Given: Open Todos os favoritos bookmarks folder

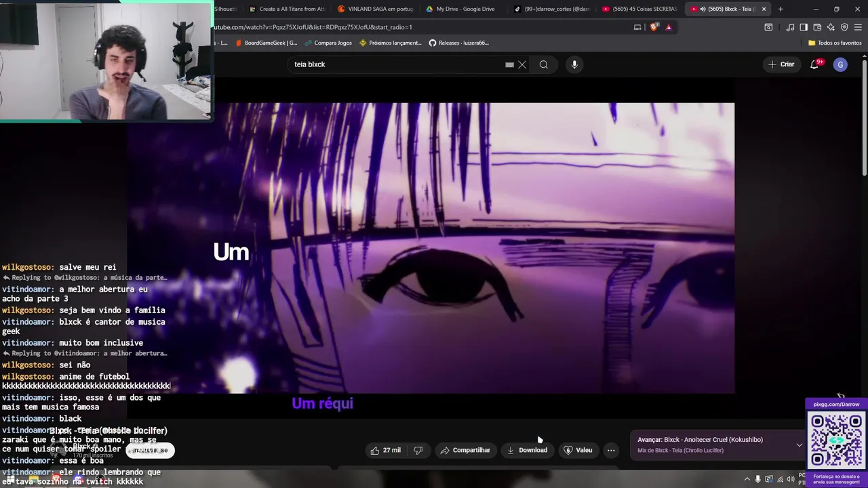Looking at the screenshot, I should [x=835, y=43].
